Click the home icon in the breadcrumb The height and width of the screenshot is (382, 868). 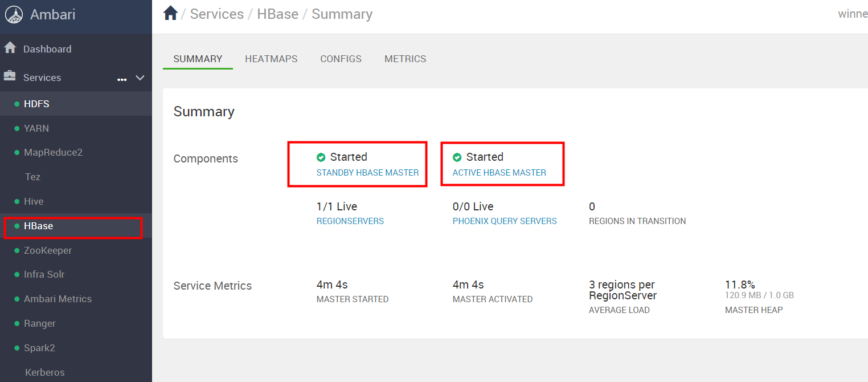(x=170, y=13)
